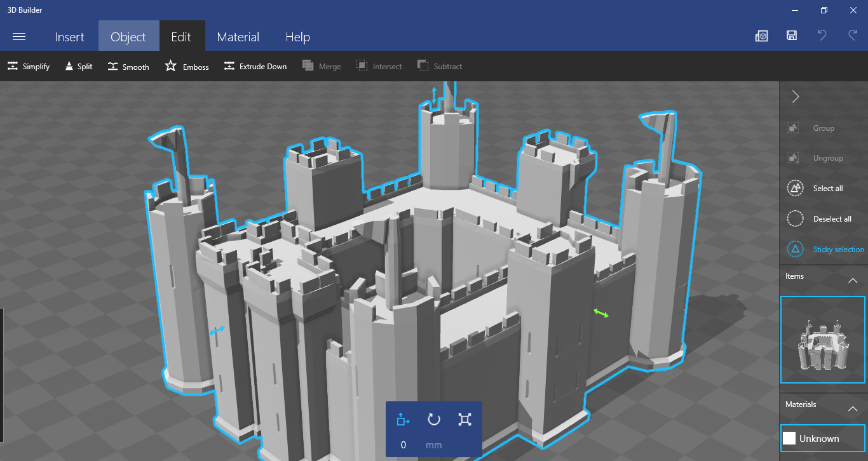Select the white Unknown material swatch
The width and height of the screenshot is (868, 461).
point(789,438)
